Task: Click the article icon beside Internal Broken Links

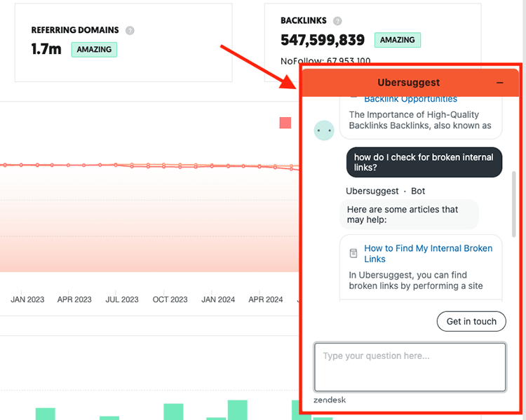Action: click(353, 253)
